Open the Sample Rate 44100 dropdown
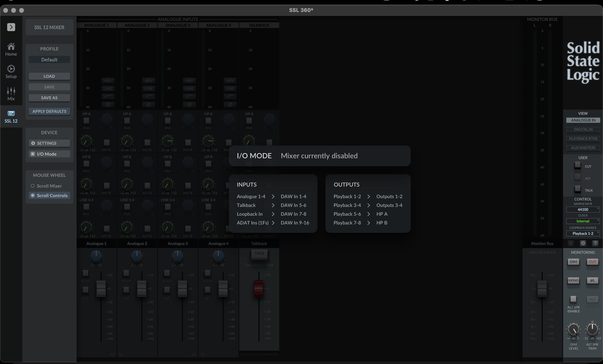The height and width of the screenshot is (364, 603). pyautogui.click(x=583, y=209)
